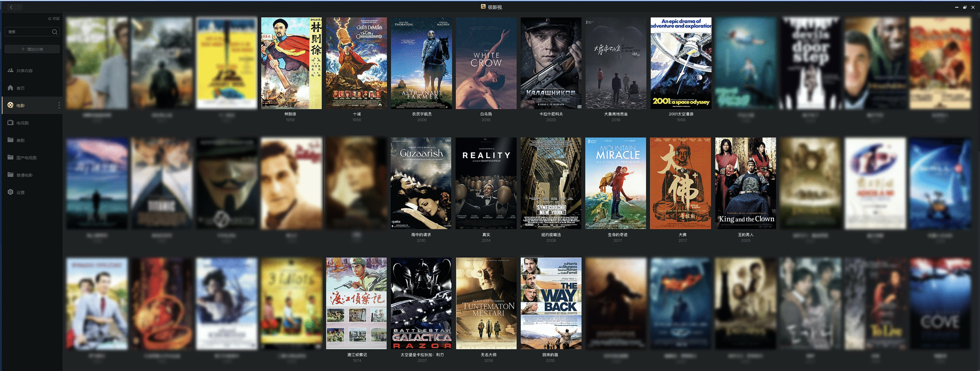Viewport: 980px width, 371px height.
Task: Select the 电影 movies category
Action: point(20,106)
